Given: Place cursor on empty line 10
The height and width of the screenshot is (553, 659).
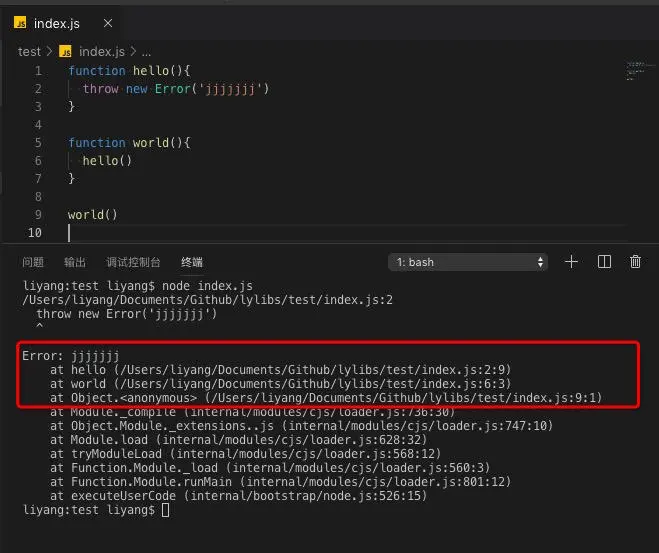Looking at the screenshot, I should (348, 233).
